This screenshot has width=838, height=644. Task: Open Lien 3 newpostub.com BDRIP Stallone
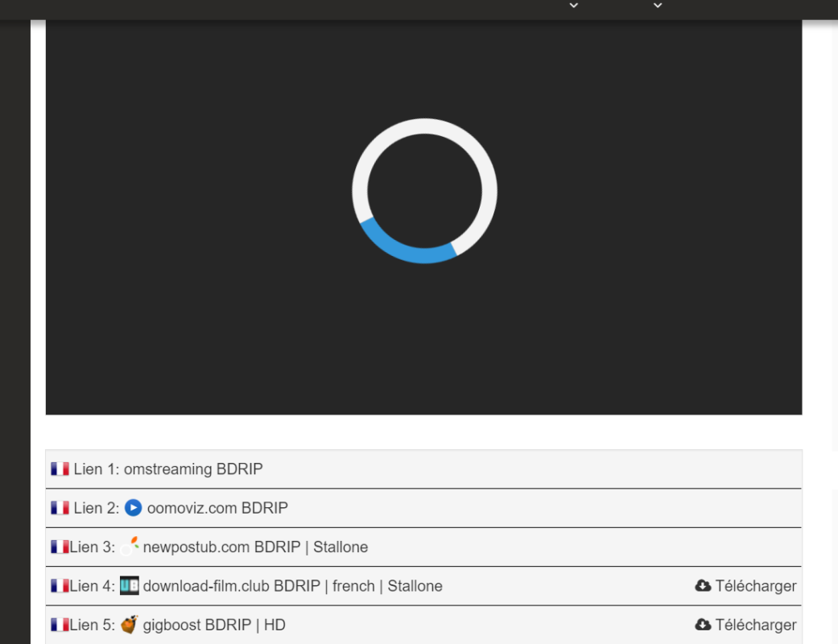pos(423,547)
